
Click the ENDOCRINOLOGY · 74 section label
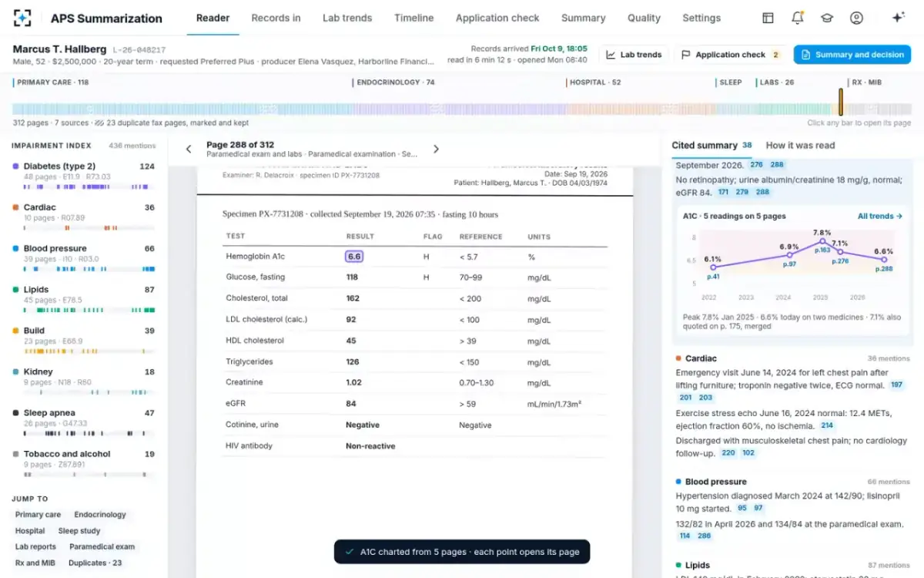396,82
